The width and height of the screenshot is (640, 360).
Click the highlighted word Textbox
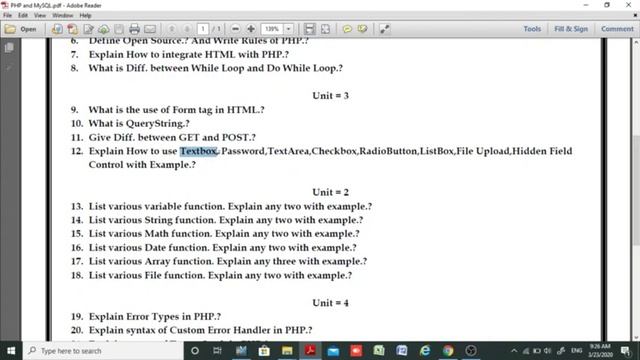pos(198,151)
